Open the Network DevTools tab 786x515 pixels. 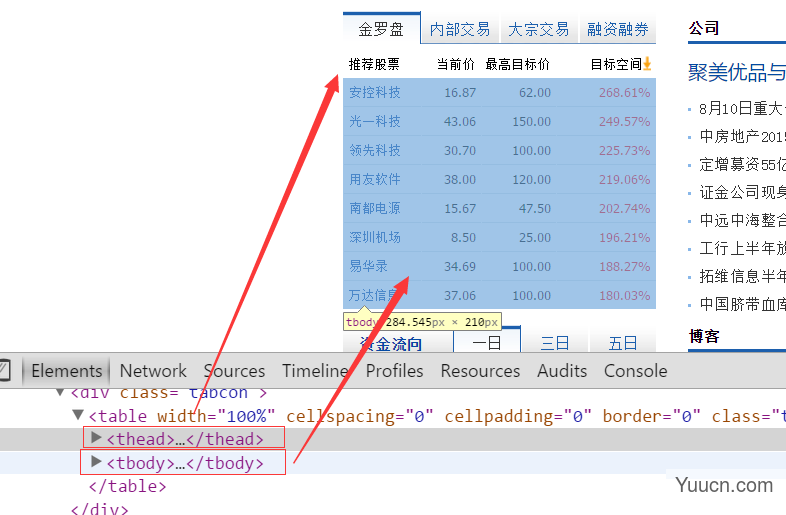[x=153, y=371]
